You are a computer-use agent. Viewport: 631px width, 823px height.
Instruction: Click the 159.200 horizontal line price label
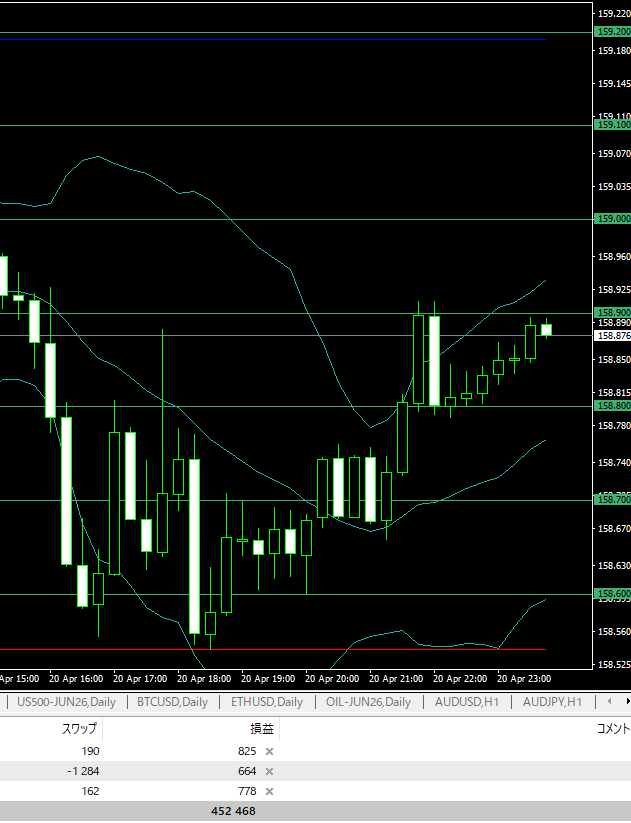pos(612,32)
